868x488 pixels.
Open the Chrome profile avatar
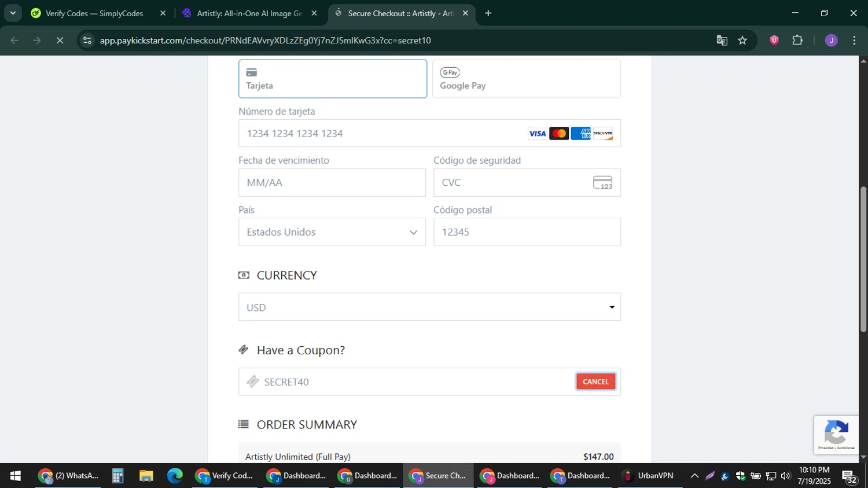pos(832,41)
